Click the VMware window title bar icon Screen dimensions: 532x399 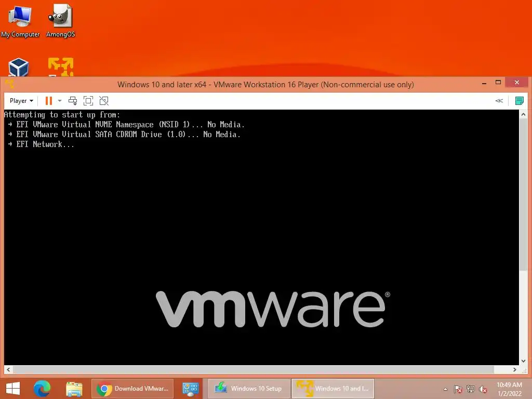(x=10, y=84)
